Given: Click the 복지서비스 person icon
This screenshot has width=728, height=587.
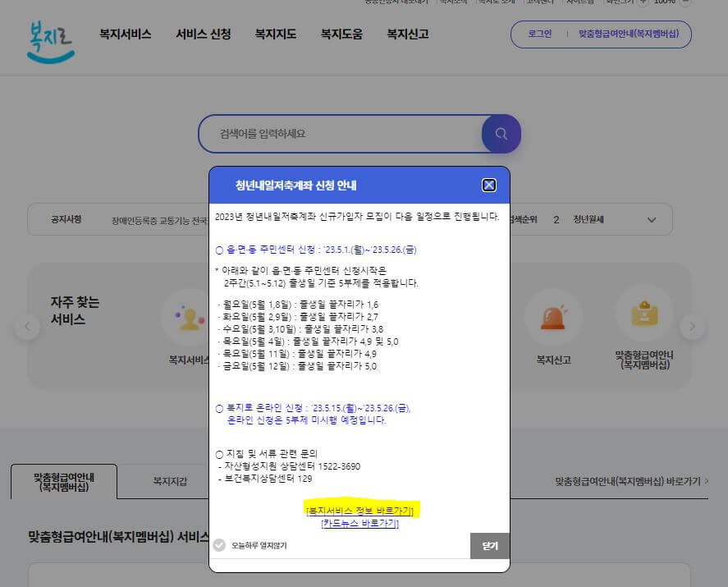Looking at the screenshot, I should coord(190,319).
